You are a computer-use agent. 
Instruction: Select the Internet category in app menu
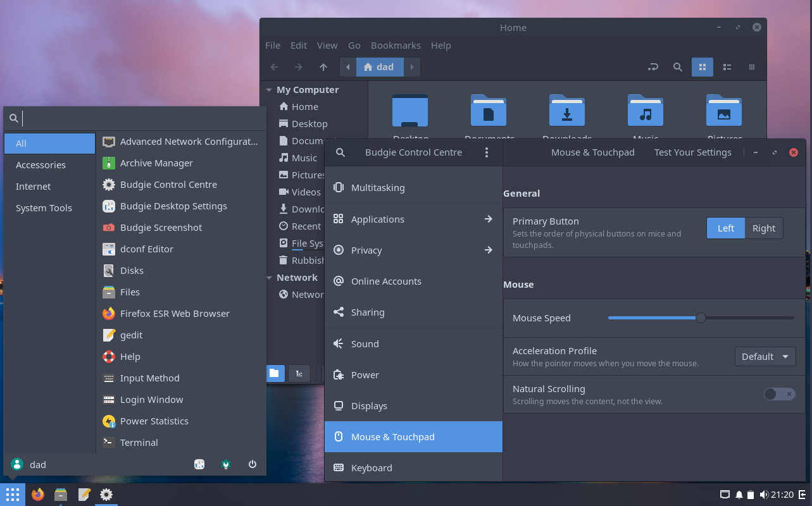click(x=49, y=187)
